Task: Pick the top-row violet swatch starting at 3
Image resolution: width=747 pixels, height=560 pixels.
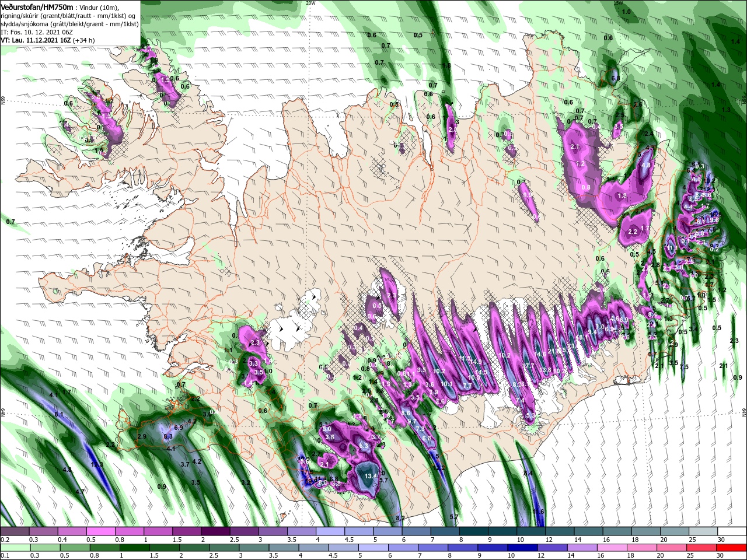Action: tap(273, 531)
